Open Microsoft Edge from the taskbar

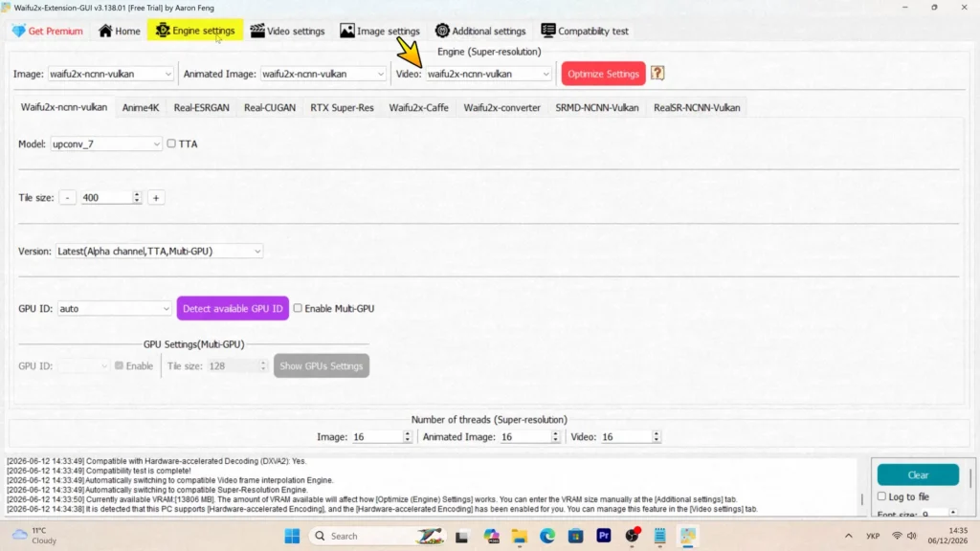(x=547, y=536)
